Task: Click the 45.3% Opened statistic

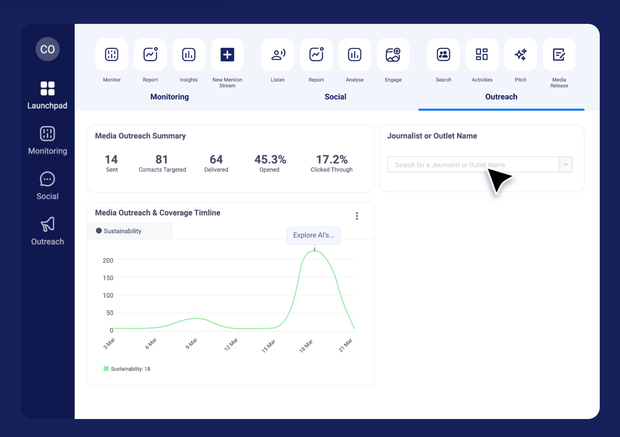Action: pos(270,164)
